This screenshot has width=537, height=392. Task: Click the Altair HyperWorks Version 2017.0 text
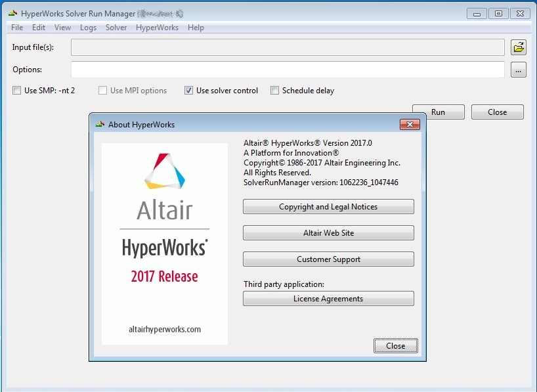click(x=307, y=143)
